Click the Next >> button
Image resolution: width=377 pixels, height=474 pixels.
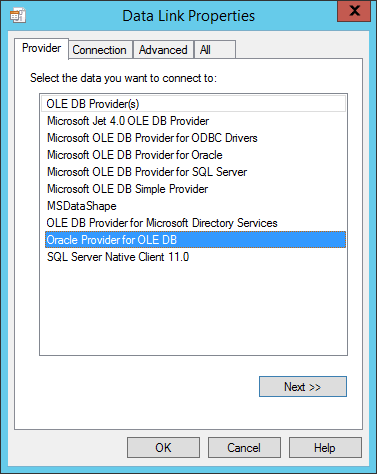303,387
